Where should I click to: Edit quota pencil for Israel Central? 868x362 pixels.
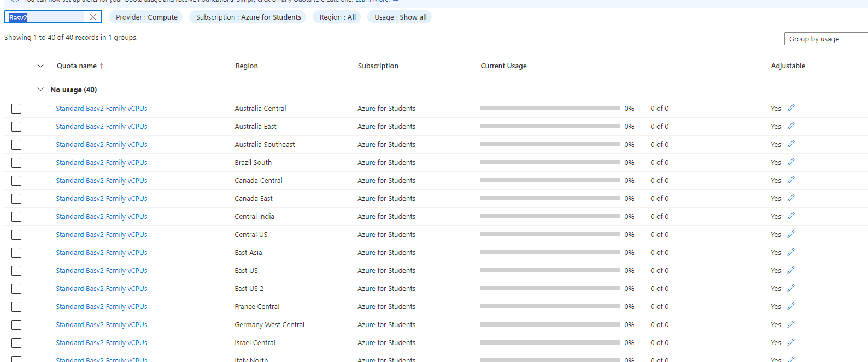coord(791,342)
